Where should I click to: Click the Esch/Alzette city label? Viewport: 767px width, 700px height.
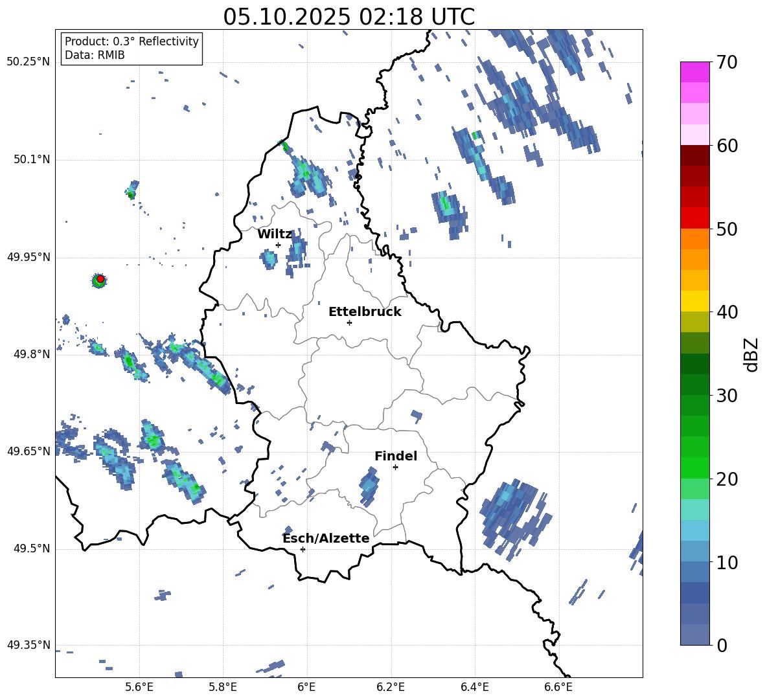[326, 539]
